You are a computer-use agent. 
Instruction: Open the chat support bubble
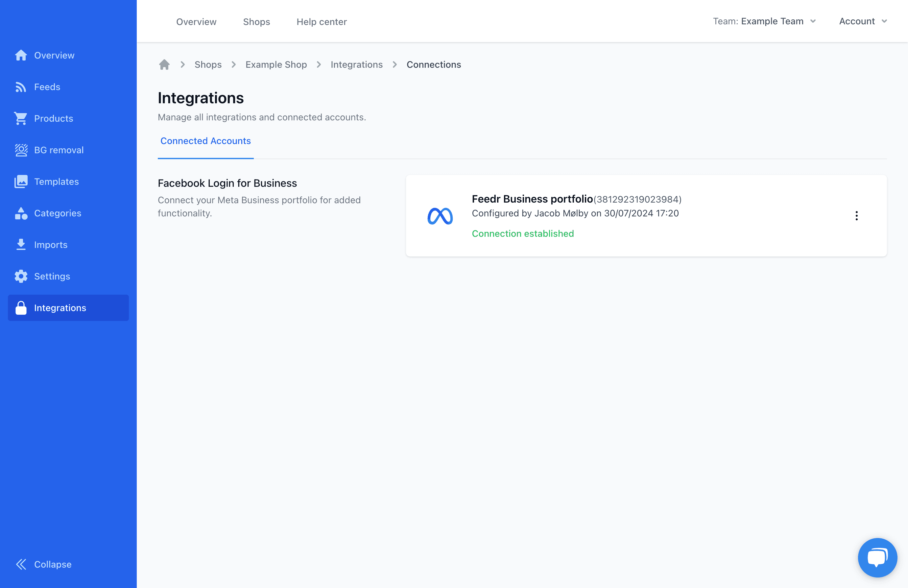(x=877, y=557)
